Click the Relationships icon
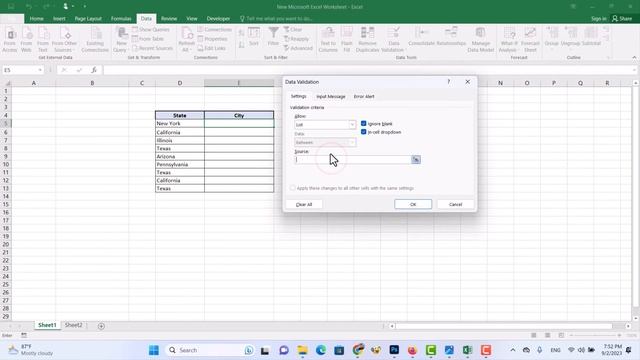This screenshot has width=640, height=360. tap(451, 37)
